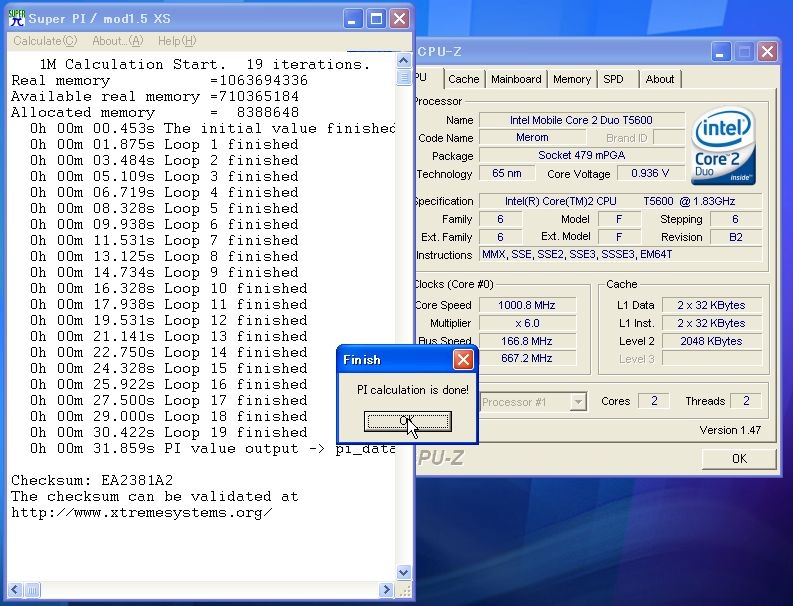The height and width of the screenshot is (606, 793).
Task: Click the CPU-Z OK button
Action: pos(738,459)
